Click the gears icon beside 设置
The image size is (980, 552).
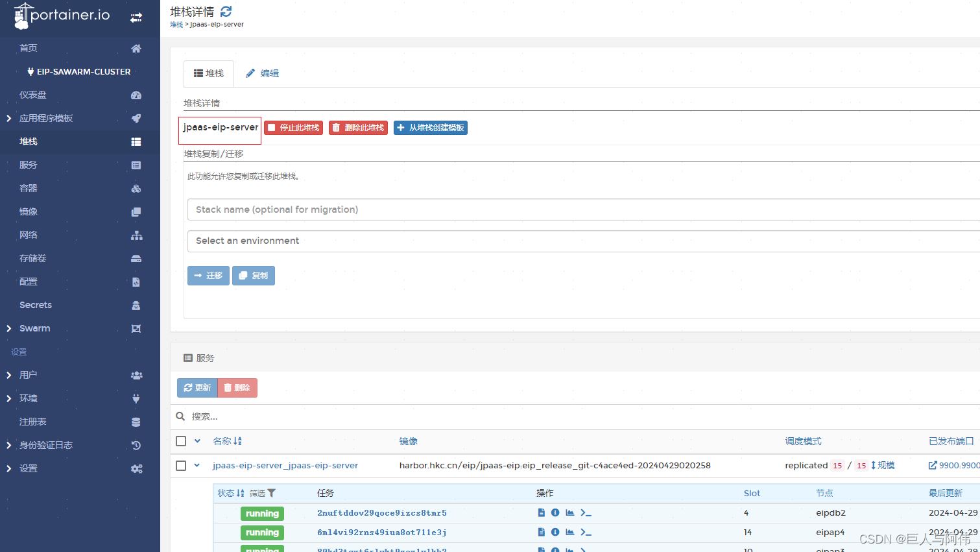[136, 469]
